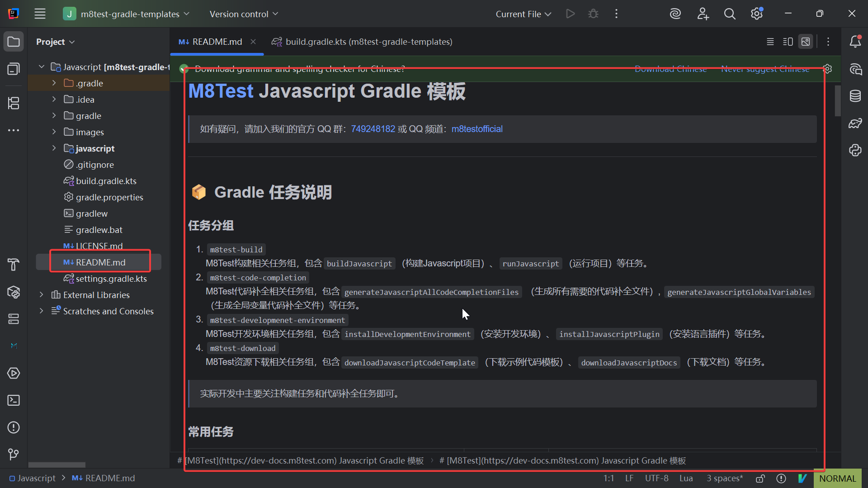Open Search Everywhere magnifier icon
This screenshot has height=488, width=868.
(729, 14)
